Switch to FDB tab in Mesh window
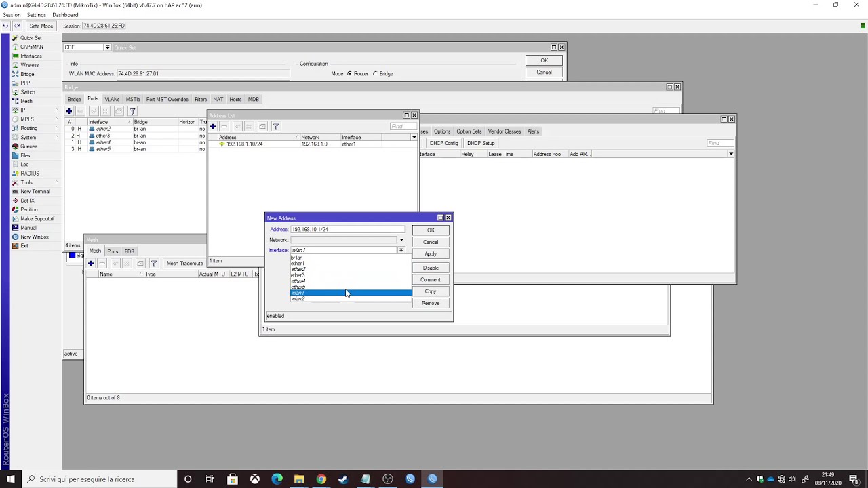This screenshot has width=868, height=488. 129,251
